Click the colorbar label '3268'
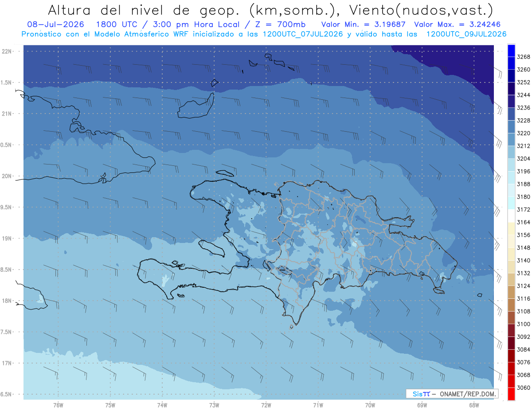This screenshot has width=532, height=411. (524, 57)
